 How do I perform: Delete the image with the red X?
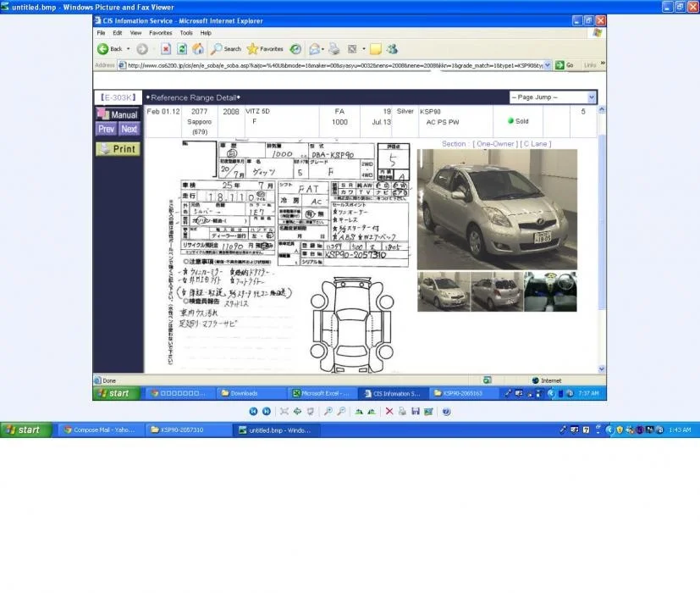[389, 412]
